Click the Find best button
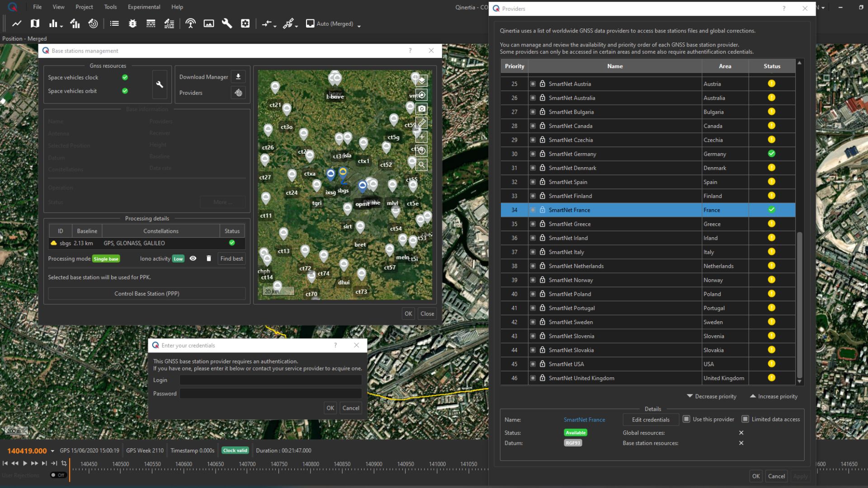 231,258
